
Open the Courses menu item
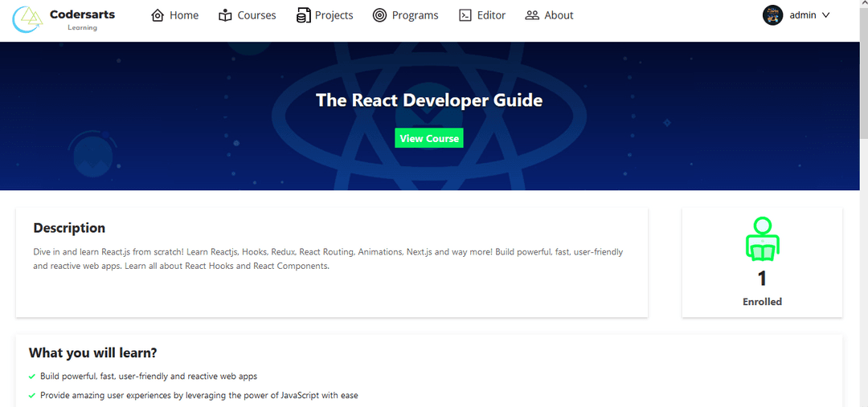coord(256,15)
